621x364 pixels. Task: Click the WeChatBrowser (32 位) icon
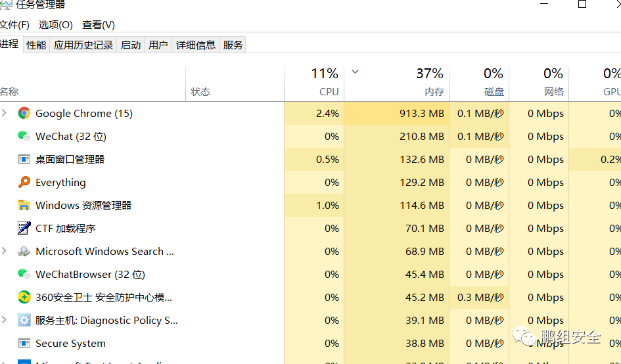coord(24,274)
